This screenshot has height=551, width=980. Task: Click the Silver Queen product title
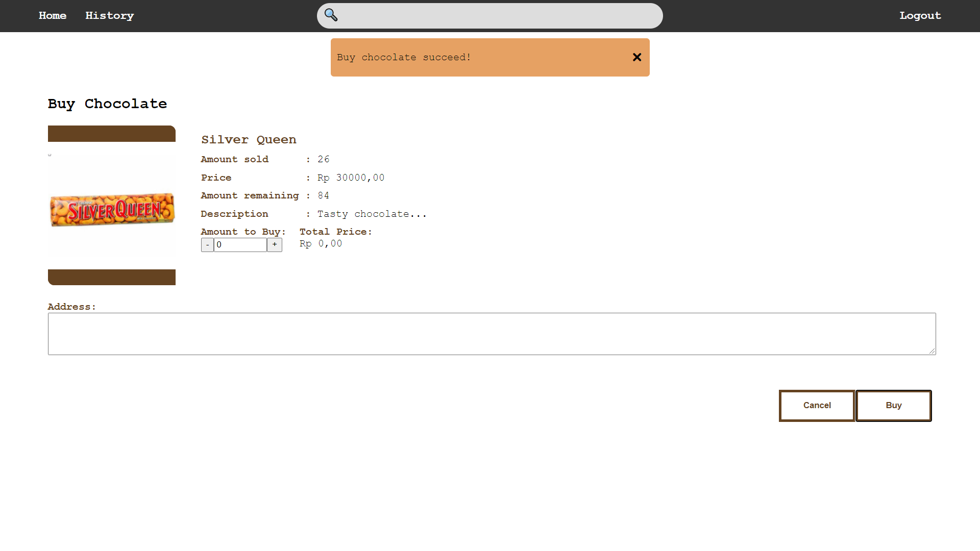(x=249, y=140)
